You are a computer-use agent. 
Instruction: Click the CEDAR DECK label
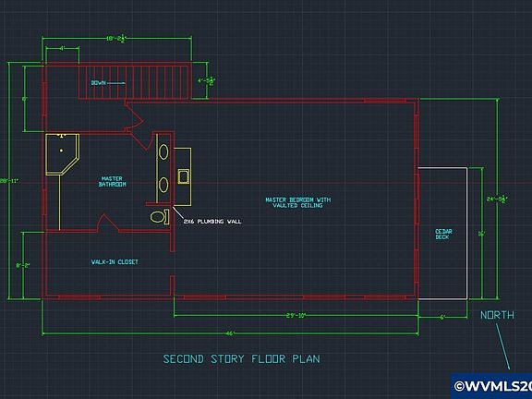click(x=443, y=234)
